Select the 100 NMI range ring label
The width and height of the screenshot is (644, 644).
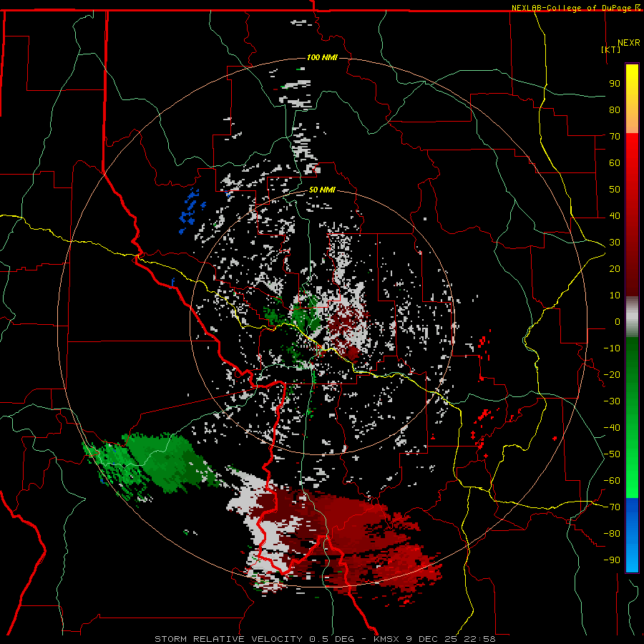tap(322, 57)
